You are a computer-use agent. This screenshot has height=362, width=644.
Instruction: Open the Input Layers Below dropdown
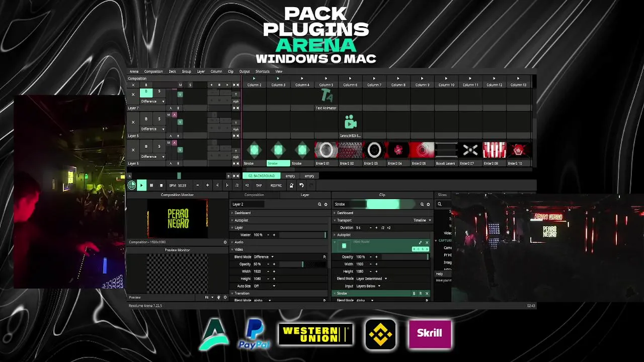coord(368,286)
